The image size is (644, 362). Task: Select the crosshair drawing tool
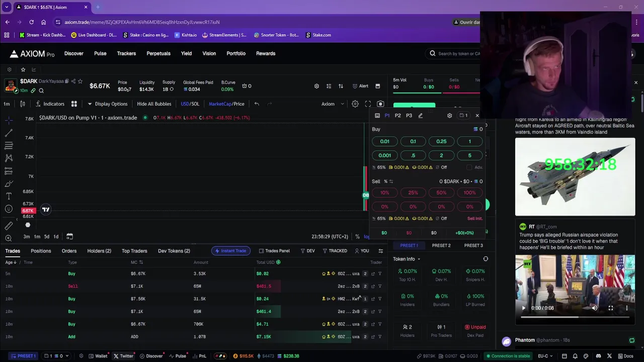(x=9, y=120)
